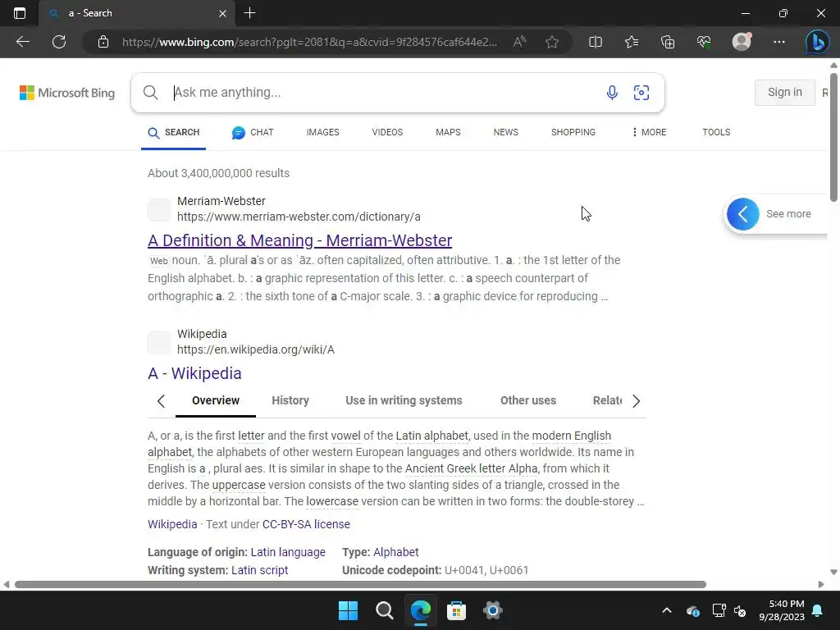
Task: Open the 'A - Wikipedia' result link
Action: point(194,373)
